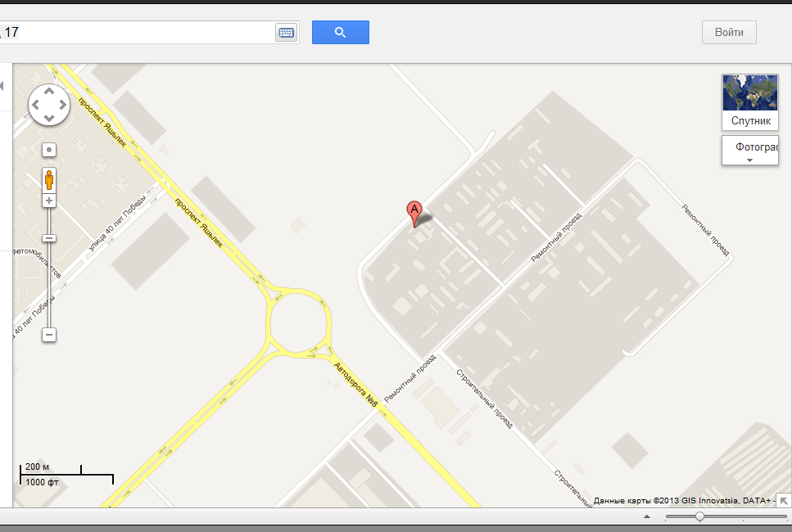Click the my-location dot button
Screen dimensions: 792x532
49,150
